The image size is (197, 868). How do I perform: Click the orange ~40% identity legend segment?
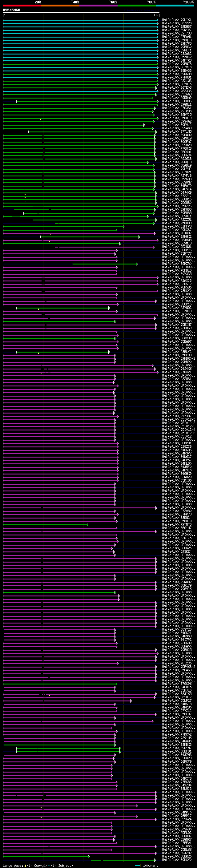pos(60,6)
